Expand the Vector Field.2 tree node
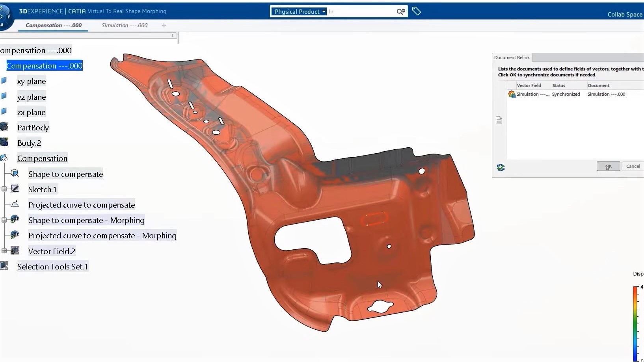This screenshot has height=362, width=644. (x=4, y=250)
